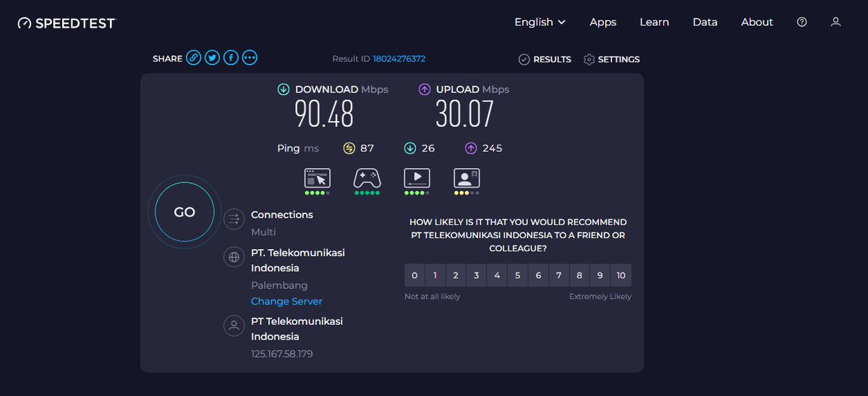This screenshot has height=396, width=868.
Task: Rate recommendation score 9
Action: tap(600, 275)
